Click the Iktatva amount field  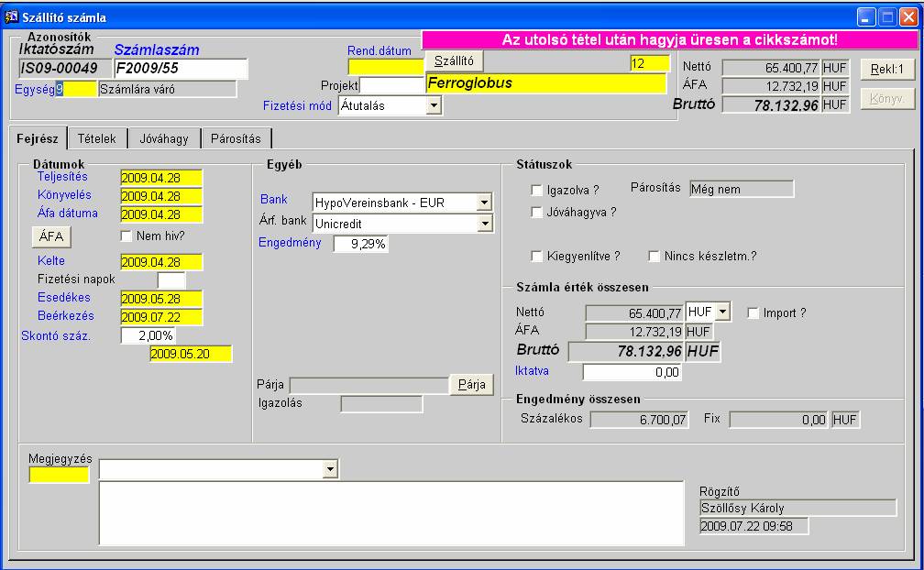coord(632,372)
